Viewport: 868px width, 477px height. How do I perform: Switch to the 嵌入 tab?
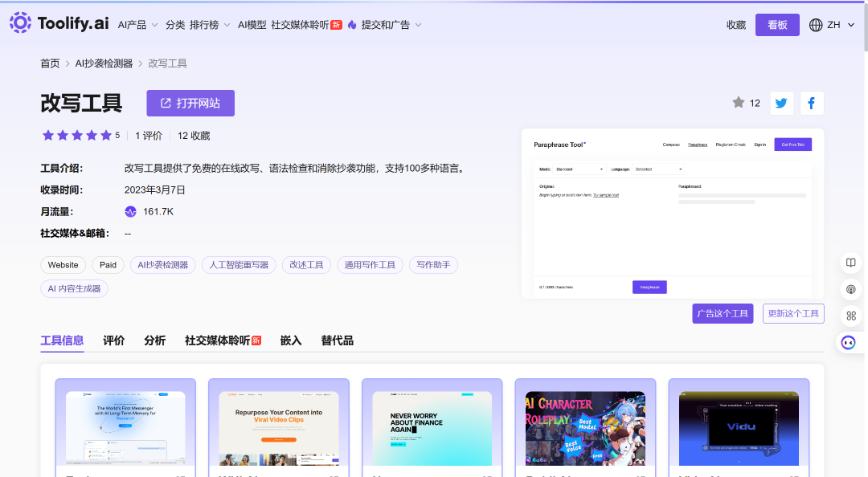(x=291, y=340)
